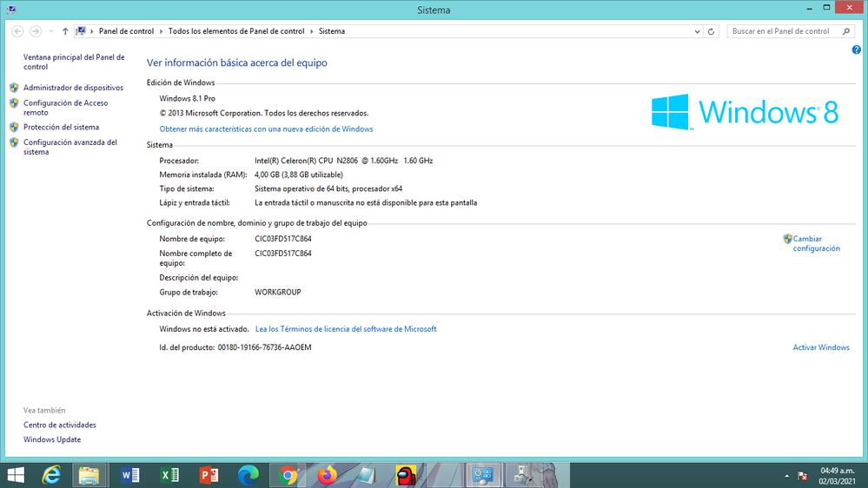Open Administrador de dispositivos
This screenshot has height=488, width=868.
coord(73,88)
